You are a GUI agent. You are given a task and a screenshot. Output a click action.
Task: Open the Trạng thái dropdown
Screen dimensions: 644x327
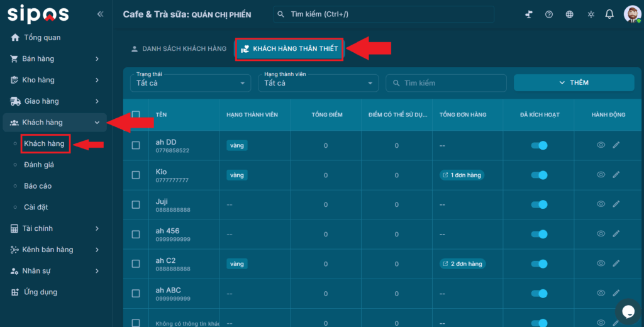[x=191, y=83]
